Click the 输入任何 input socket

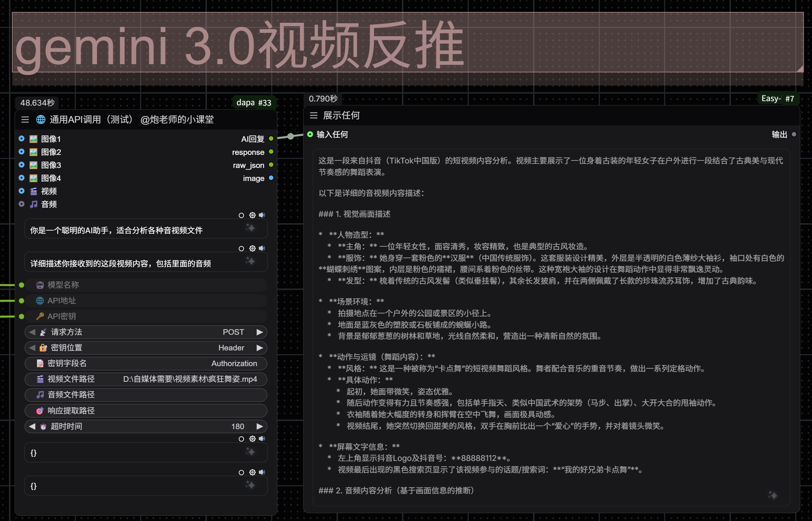(310, 134)
